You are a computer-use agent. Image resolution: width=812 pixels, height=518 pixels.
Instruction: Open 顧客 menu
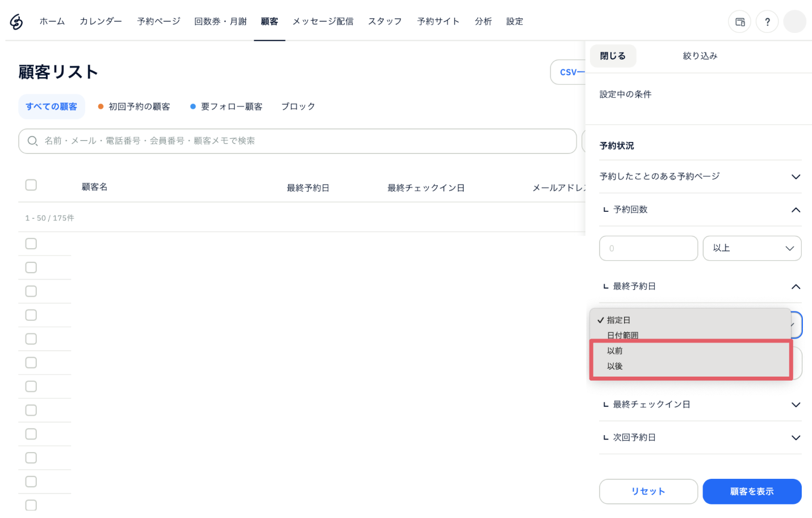[x=269, y=22]
